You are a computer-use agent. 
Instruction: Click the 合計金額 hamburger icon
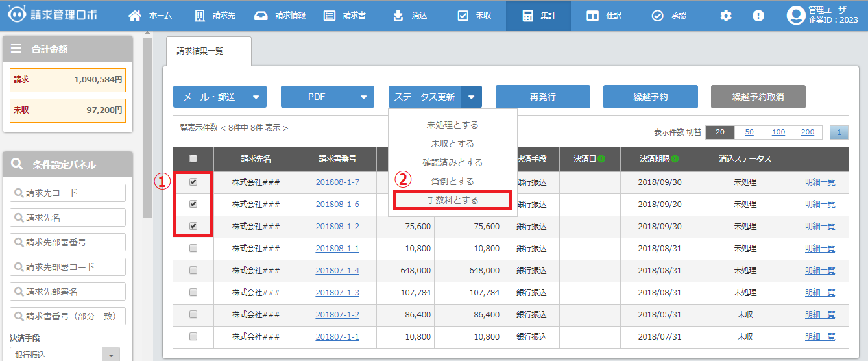(x=16, y=49)
